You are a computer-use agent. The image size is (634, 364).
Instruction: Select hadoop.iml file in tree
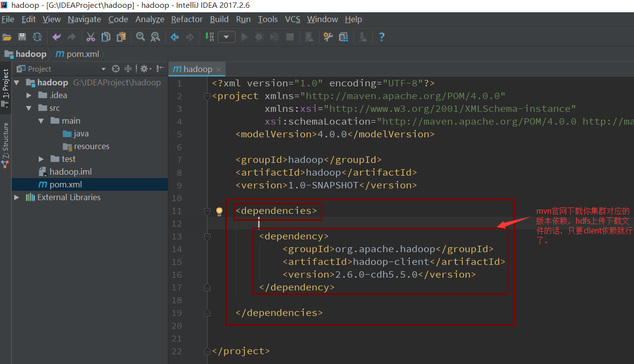click(65, 172)
